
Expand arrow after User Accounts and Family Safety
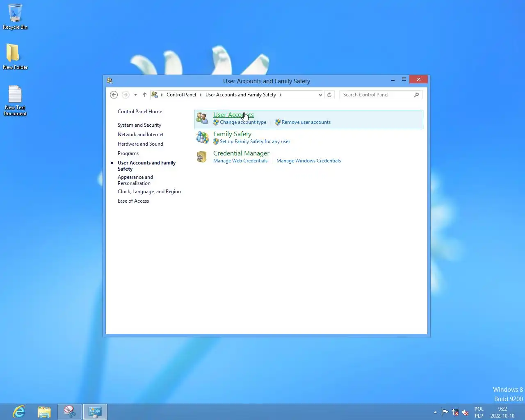point(281,95)
